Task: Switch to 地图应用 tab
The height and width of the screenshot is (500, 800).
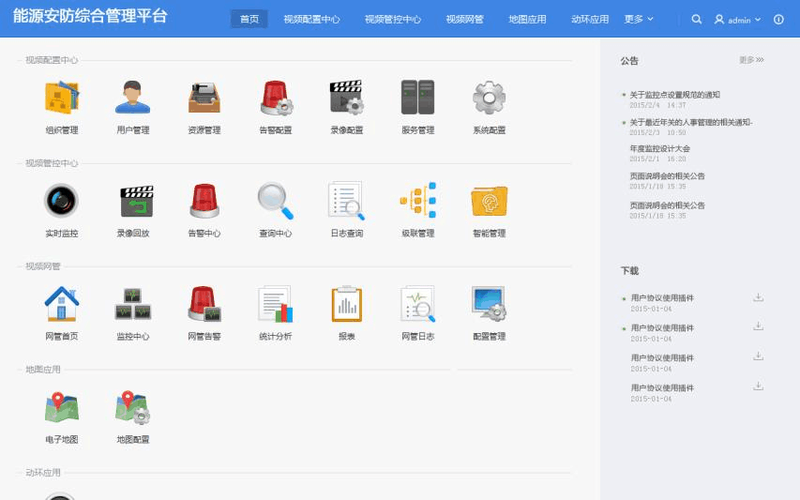Action: (528, 19)
